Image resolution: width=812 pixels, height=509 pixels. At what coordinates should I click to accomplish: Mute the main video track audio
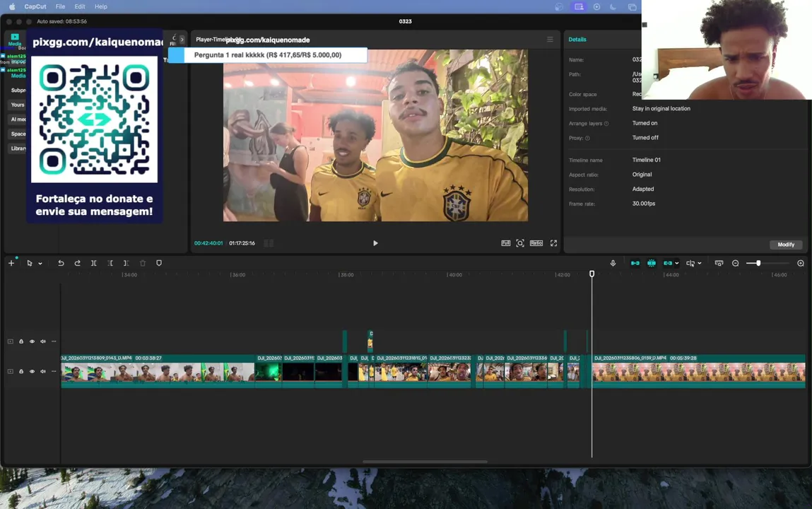(43, 371)
